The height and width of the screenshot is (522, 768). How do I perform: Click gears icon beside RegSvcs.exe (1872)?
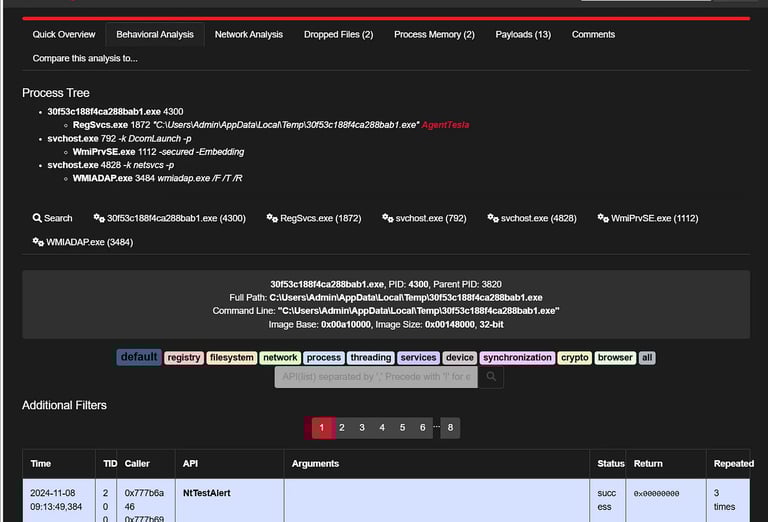tap(272, 218)
